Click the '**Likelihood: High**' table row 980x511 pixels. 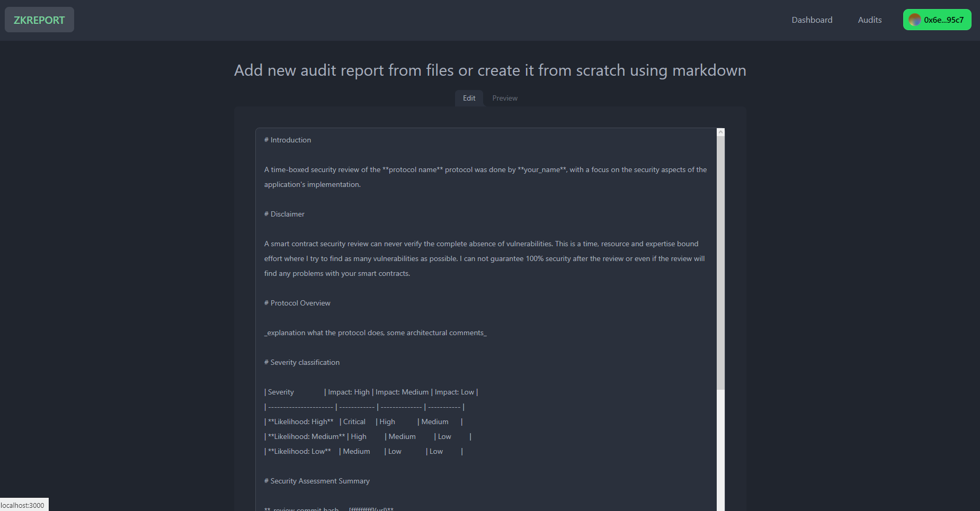tap(363, 422)
